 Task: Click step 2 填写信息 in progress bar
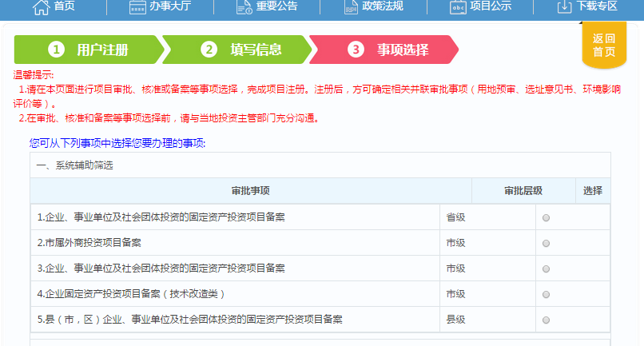coord(240,50)
